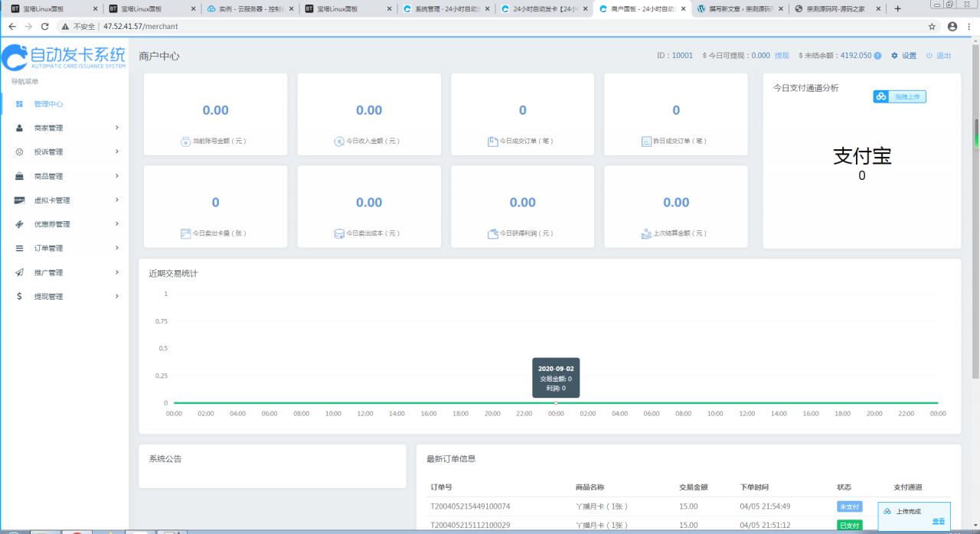Click the 退出 logout link
This screenshot has height=534, width=980.
(943, 56)
